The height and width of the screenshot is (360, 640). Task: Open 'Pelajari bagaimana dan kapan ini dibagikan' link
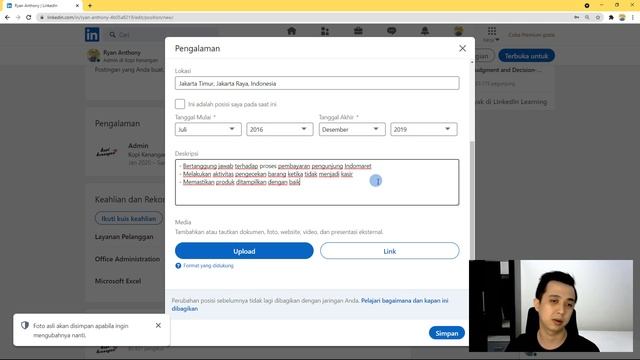[310, 304]
